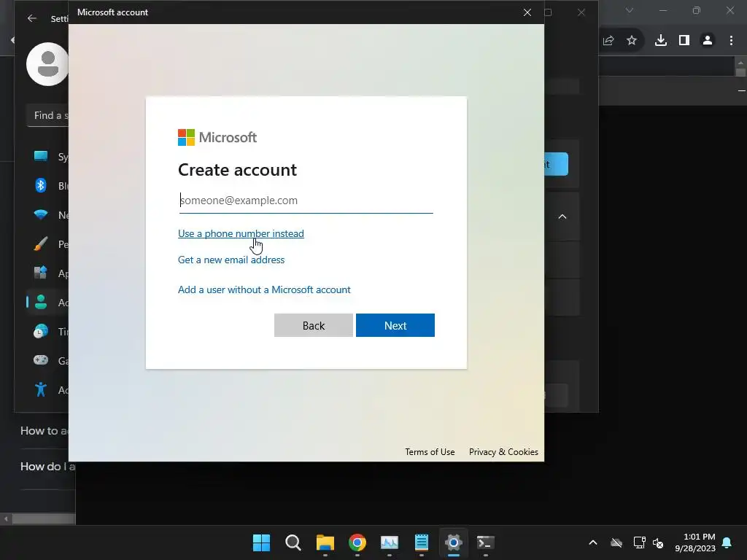Click the Settings user avatar picture
Viewport: 747px width, 560px height.
[47, 64]
